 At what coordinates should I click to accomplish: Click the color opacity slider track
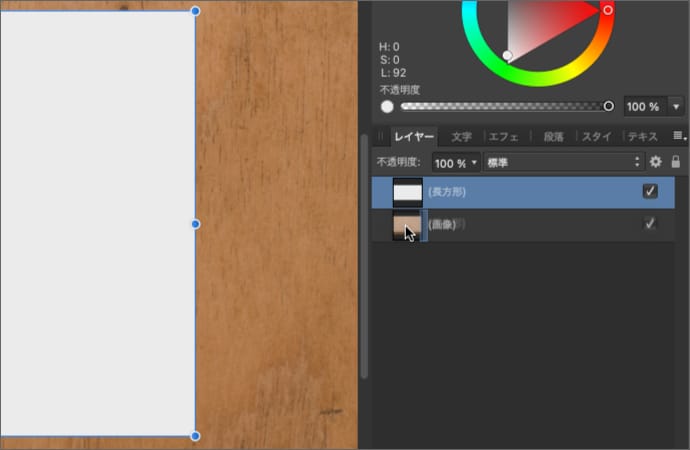(505, 106)
